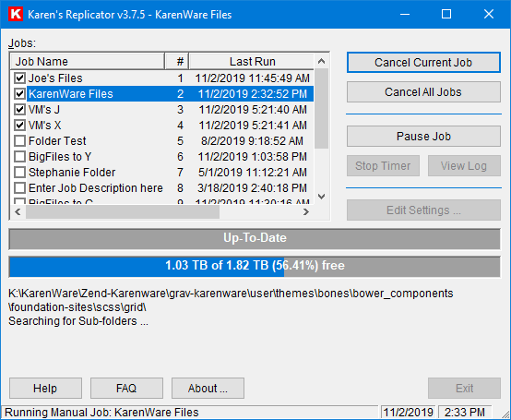Viewport: 511px width, 420px height.
Task: Click the Jobs: label
Action: 22,43
